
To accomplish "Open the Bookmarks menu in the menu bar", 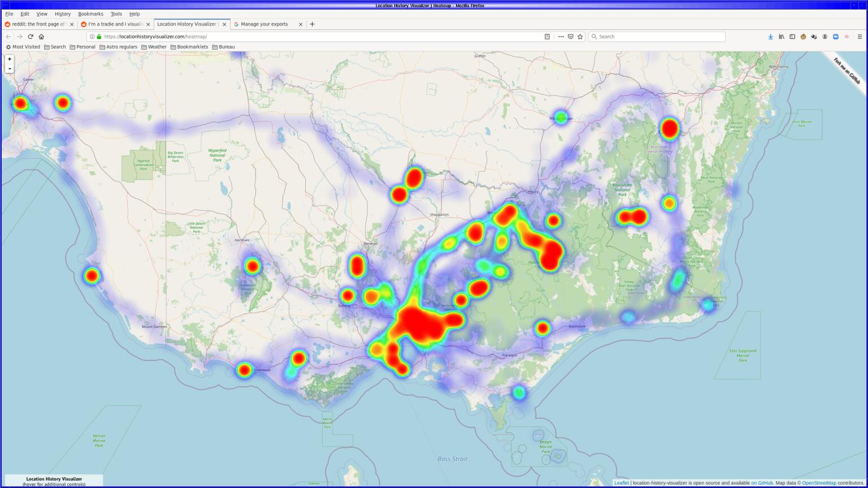I will pyautogui.click(x=90, y=14).
